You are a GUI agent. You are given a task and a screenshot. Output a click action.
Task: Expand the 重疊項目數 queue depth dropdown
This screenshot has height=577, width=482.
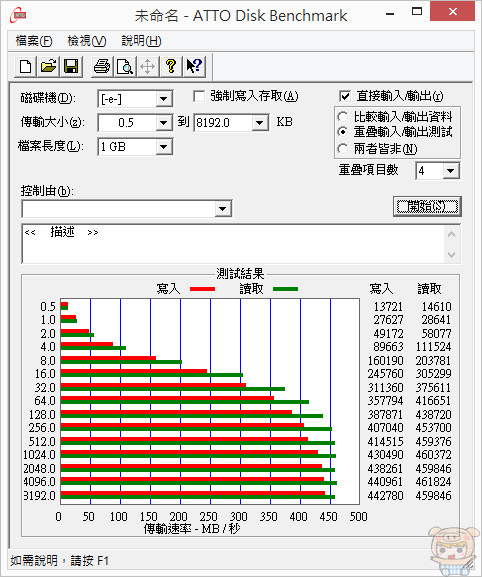(x=450, y=171)
